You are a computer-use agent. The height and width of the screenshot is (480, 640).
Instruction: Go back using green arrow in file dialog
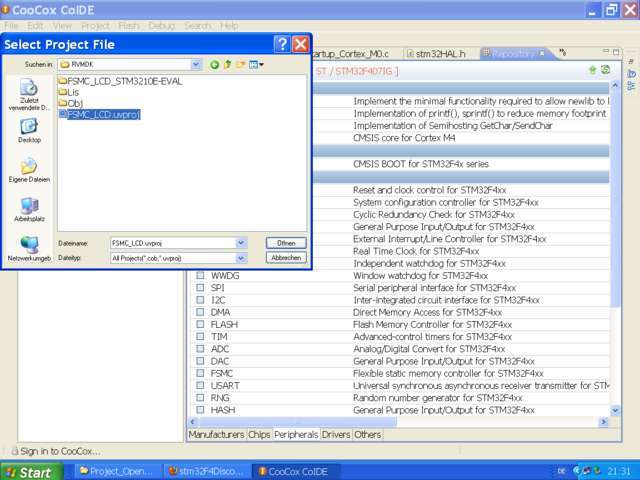tap(214, 64)
